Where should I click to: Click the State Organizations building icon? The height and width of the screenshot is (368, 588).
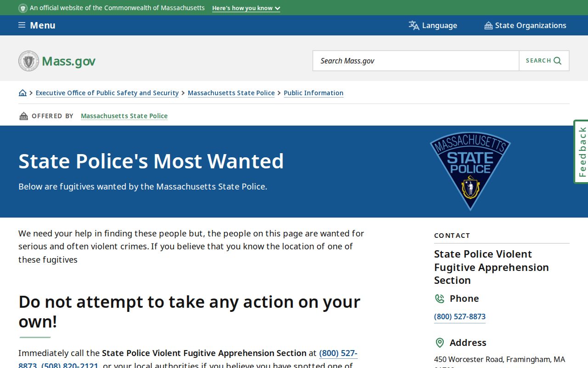click(x=488, y=25)
